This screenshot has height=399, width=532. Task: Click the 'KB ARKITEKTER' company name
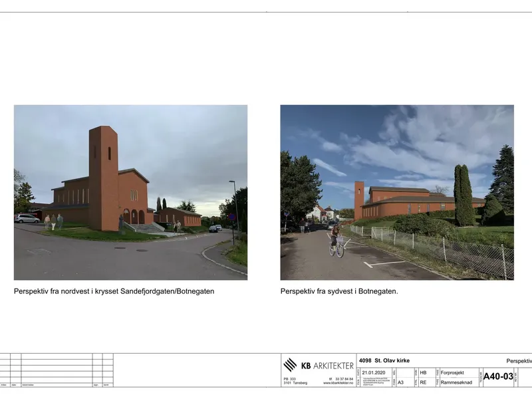tap(327, 366)
